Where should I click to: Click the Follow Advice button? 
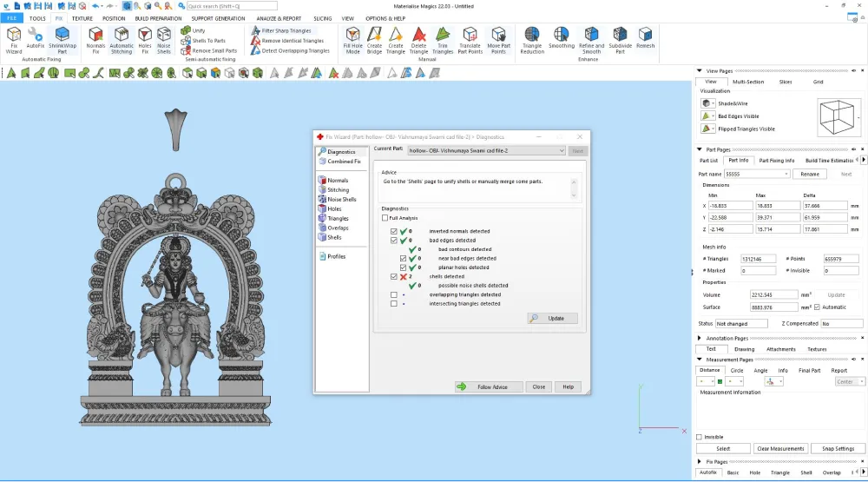click(x=489, y=387)
